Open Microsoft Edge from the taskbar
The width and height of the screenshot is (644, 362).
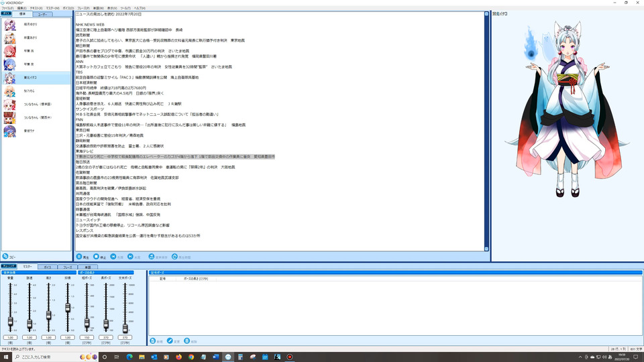(129, 357)
